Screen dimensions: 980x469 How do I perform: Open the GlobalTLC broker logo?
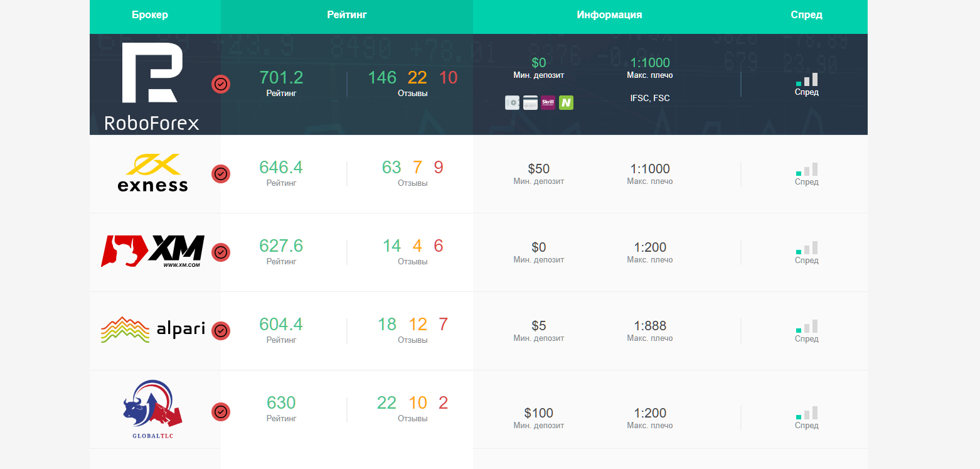point(153,410)
